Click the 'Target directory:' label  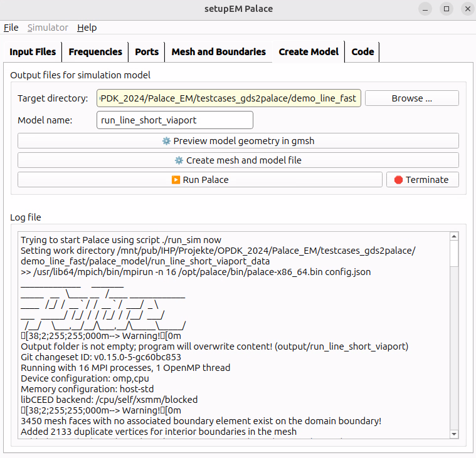tap(53, 98)
